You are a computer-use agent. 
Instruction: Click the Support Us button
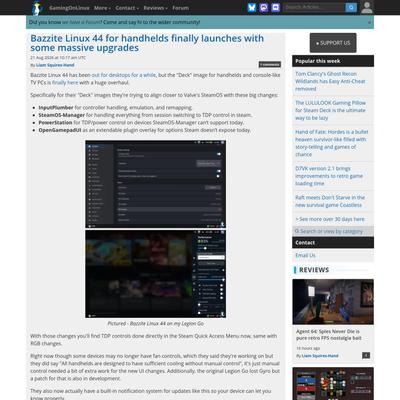tap(333, 43)
